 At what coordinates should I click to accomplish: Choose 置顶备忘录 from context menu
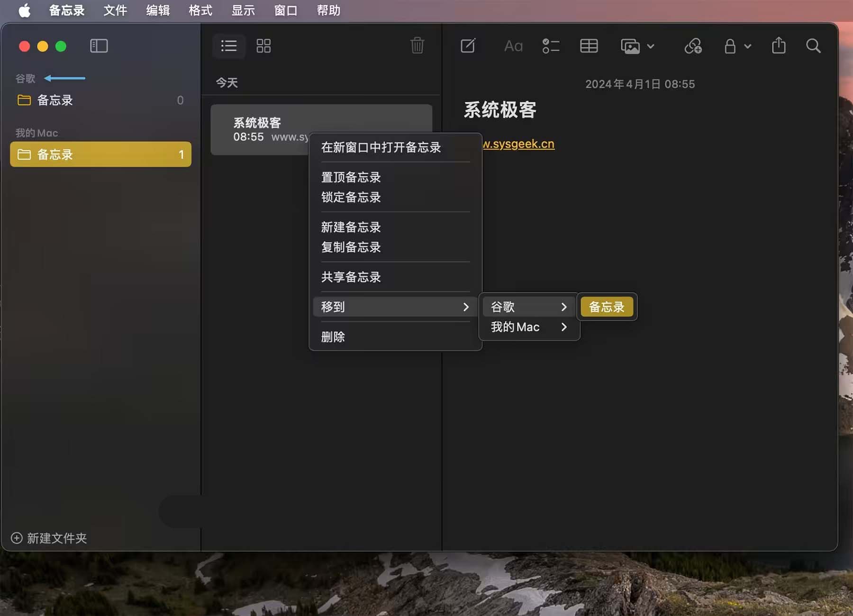tap(351, 177)
